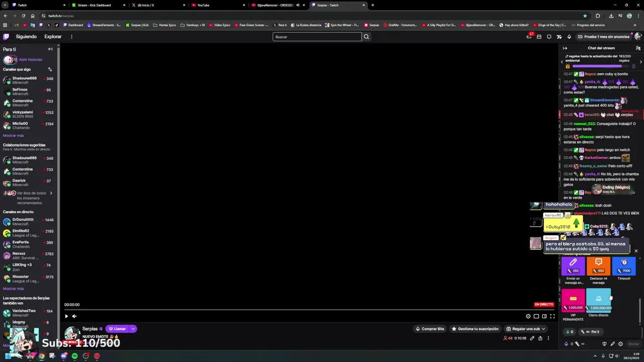The width and height of the screenshot is (644, 362).
Task: Click the Spotify icon in the taskbar
Action: click(74, 356)
